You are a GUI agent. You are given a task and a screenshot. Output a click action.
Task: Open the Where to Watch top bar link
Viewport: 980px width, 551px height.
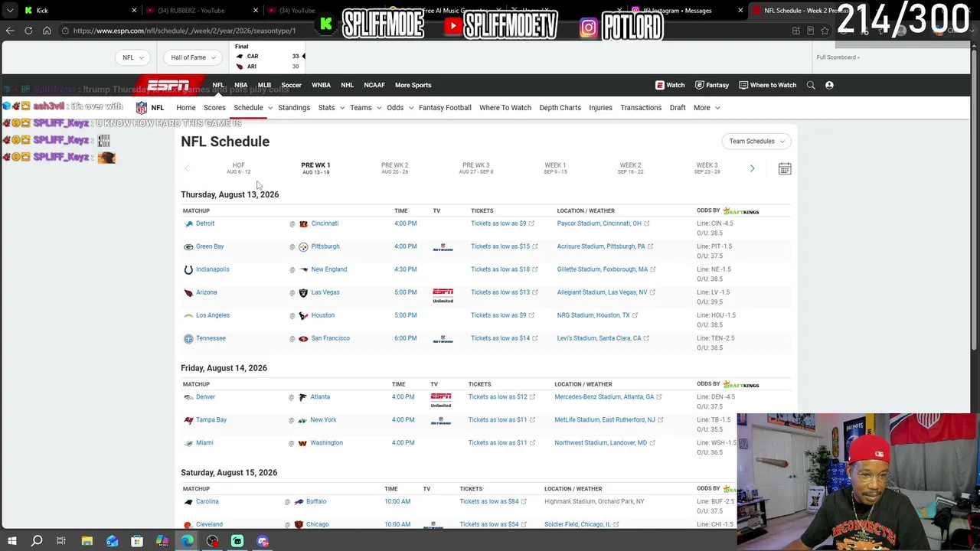coord(767,85)
